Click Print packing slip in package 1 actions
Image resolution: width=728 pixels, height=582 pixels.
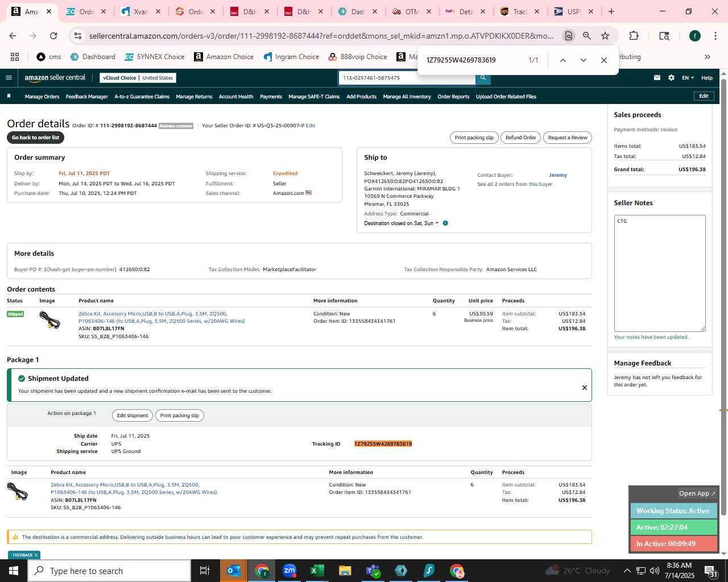click(x=179, y=415)
